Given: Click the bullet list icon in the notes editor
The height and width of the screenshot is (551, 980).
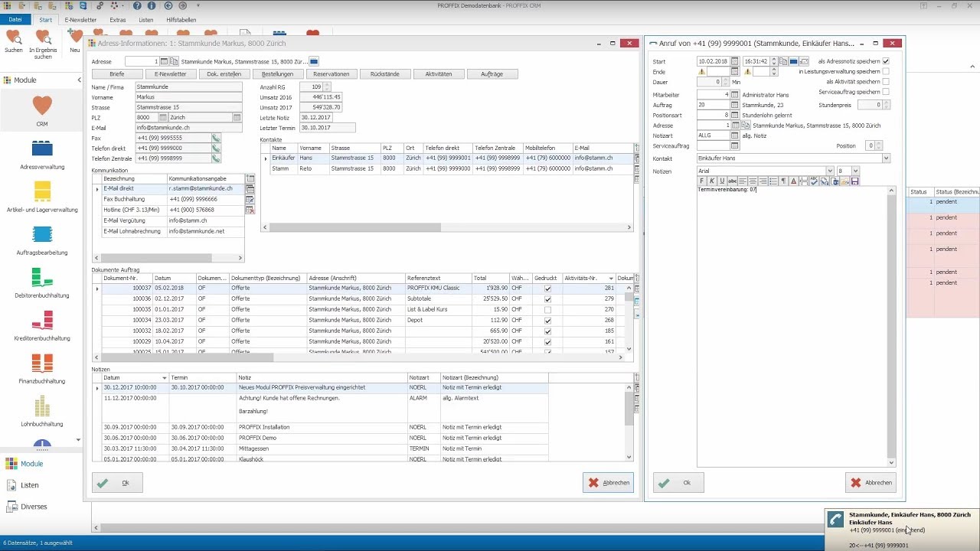Looking at the screenshot, I should 773,181.
